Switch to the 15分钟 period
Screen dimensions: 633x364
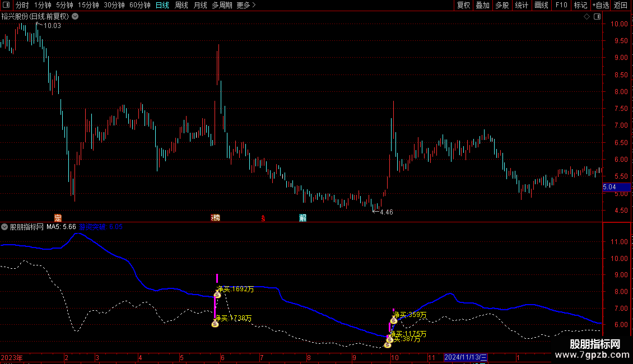(x=89, y=5)
